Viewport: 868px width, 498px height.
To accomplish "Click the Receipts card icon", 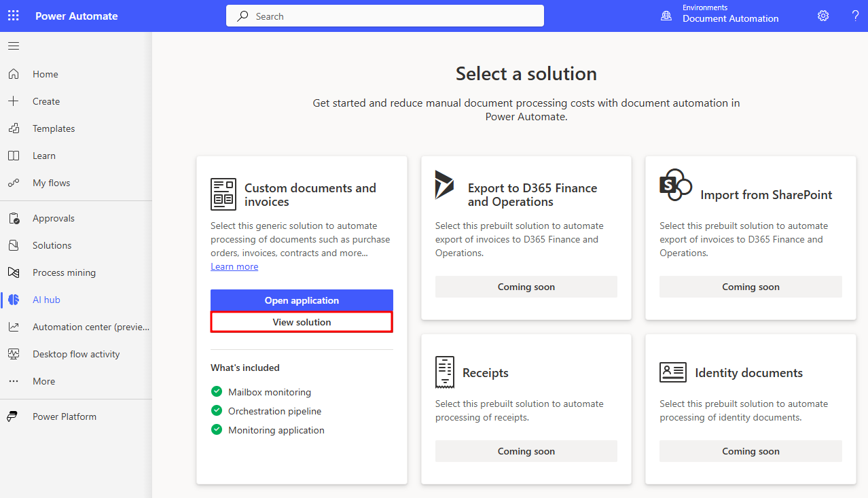I will pos(445,372).
